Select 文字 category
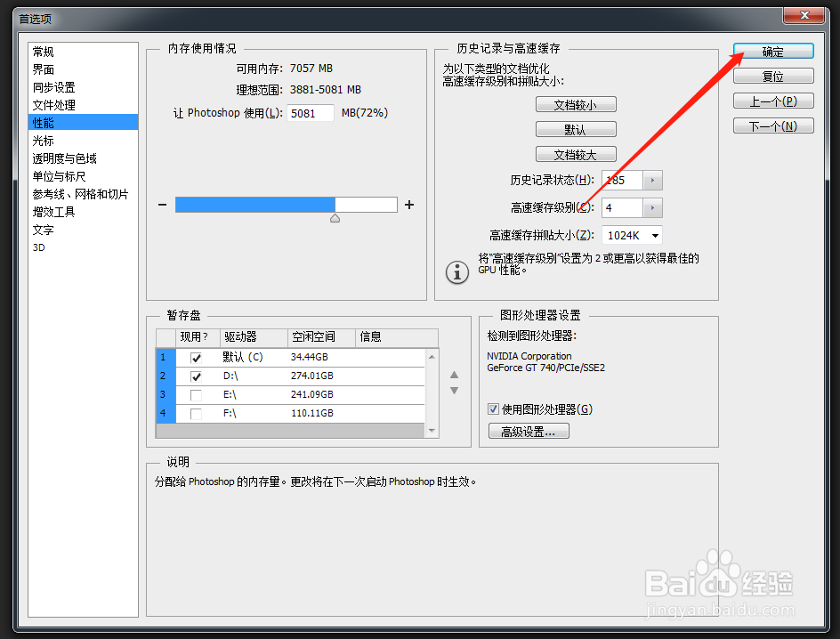This screenshot has height=639, width=840. (x=83, y=230)
